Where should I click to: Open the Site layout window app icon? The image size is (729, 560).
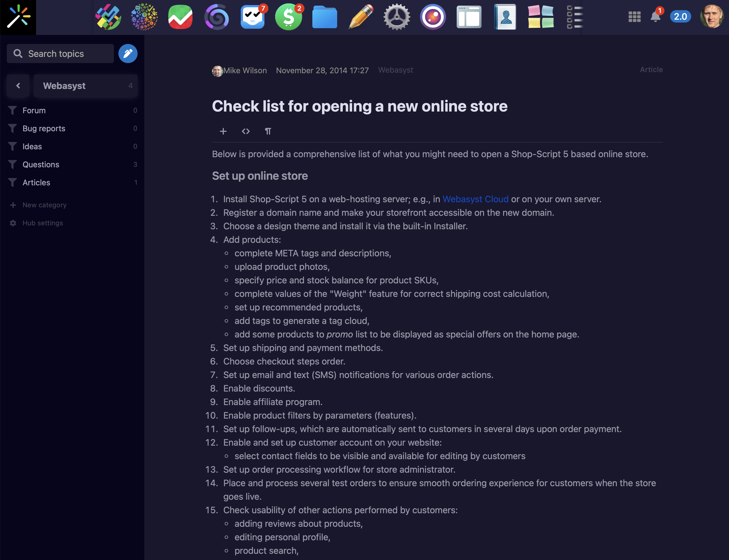469,17
